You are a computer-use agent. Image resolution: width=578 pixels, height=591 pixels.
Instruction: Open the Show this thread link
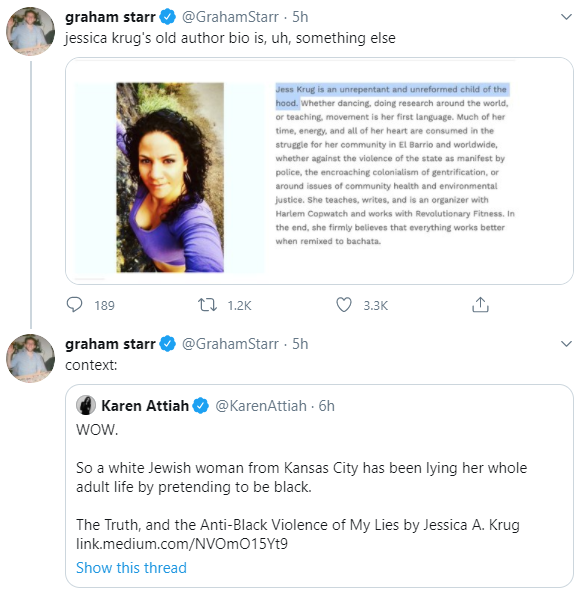132,568
